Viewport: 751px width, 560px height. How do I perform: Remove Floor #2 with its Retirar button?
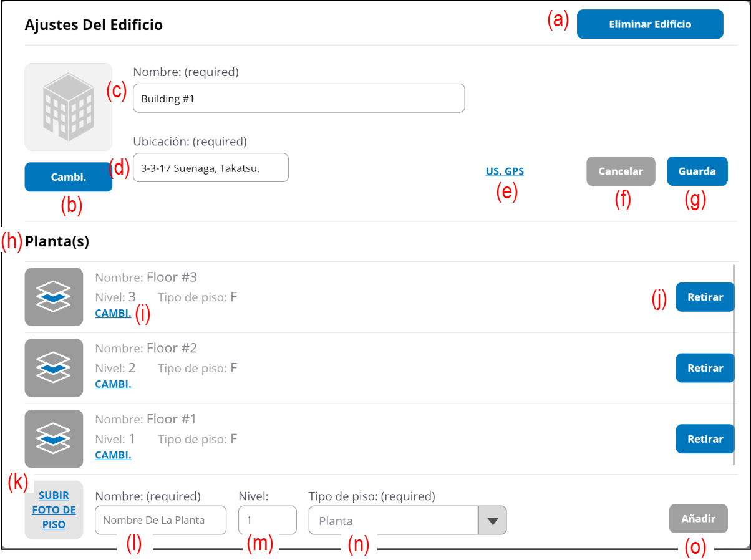(705, 368)
